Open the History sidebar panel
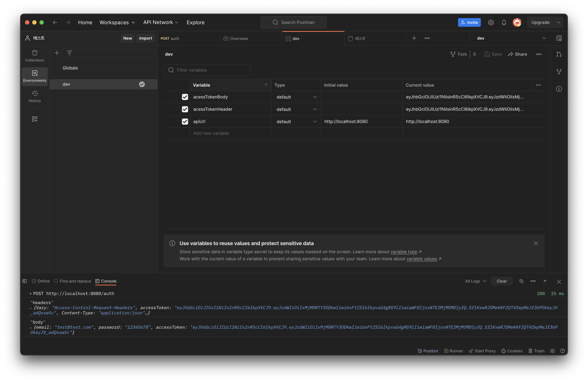 point(35,96)
